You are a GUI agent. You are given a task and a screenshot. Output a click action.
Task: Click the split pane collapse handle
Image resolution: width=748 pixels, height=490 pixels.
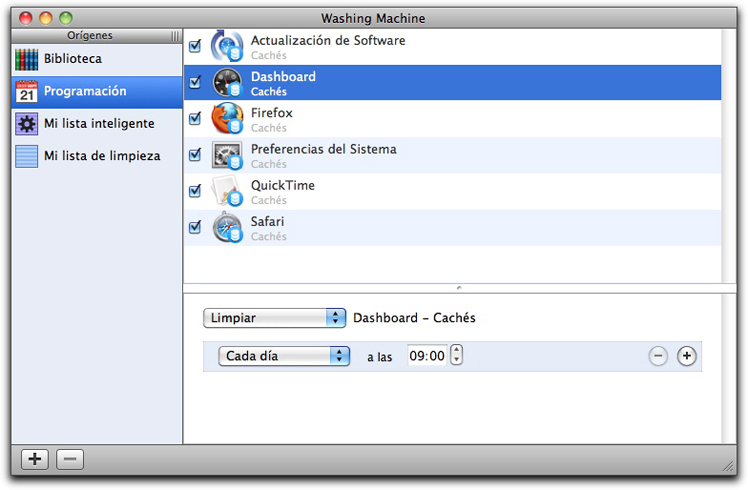459,288
